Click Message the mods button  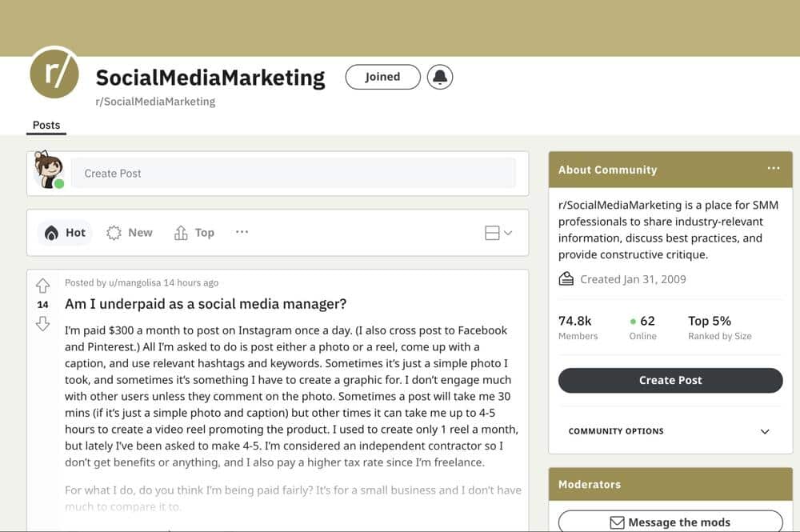click(670, 522)
